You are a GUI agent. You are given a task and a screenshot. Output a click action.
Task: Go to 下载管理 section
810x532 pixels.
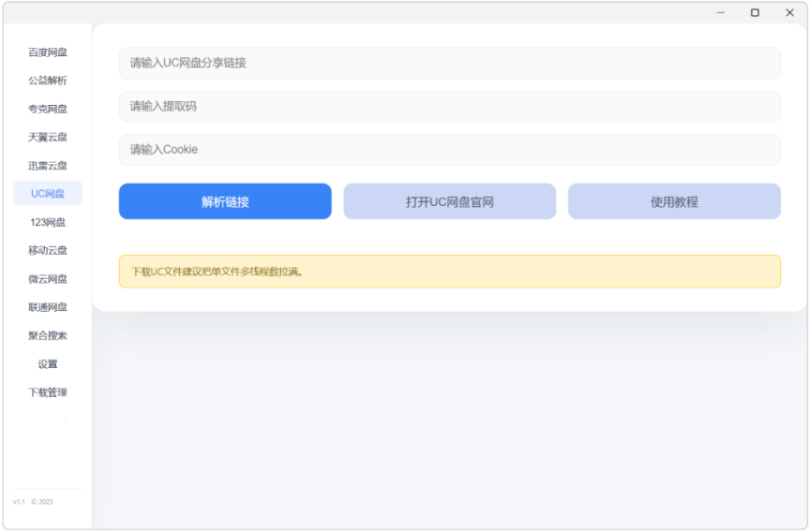[48, 392]
